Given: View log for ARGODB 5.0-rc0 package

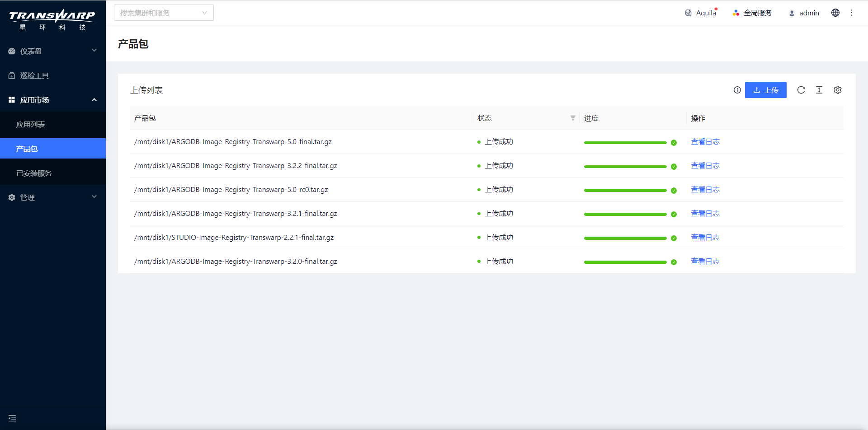Looking at the screenshot, I should (705, 190).
